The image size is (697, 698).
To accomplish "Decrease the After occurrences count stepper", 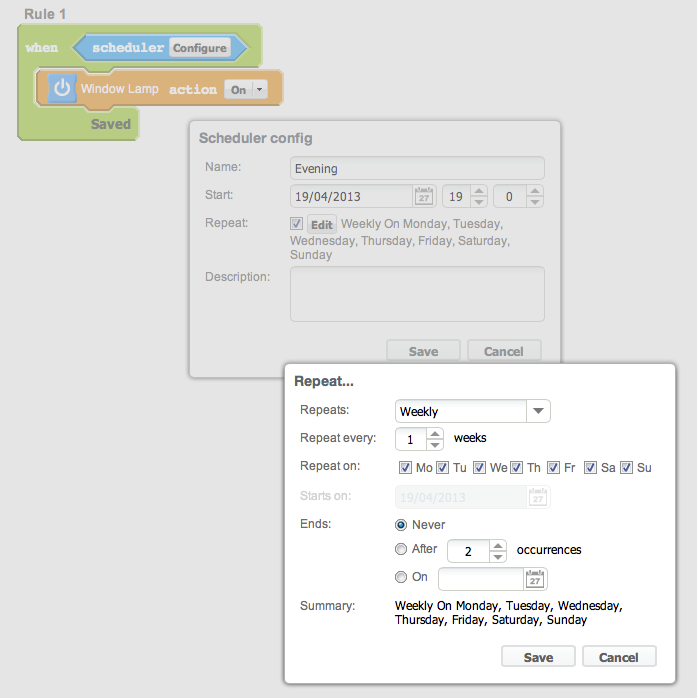I will click(x=498, y=556).
